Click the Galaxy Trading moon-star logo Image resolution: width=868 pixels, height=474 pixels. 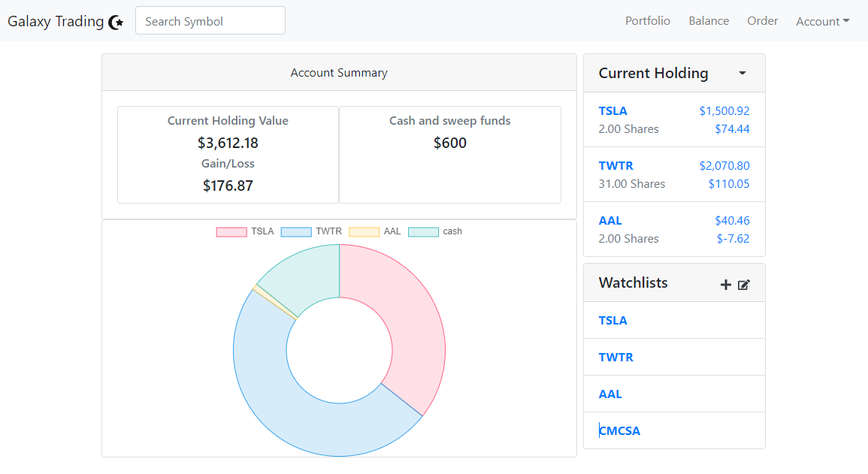coord(116,23)
